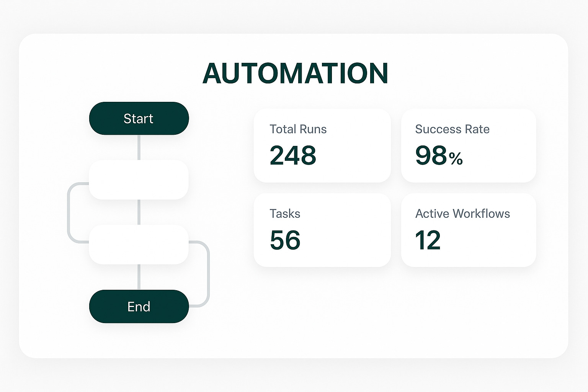
Task: Click the Start node in the flowchart
Action: pyautogui.click(x=139, y=118)
